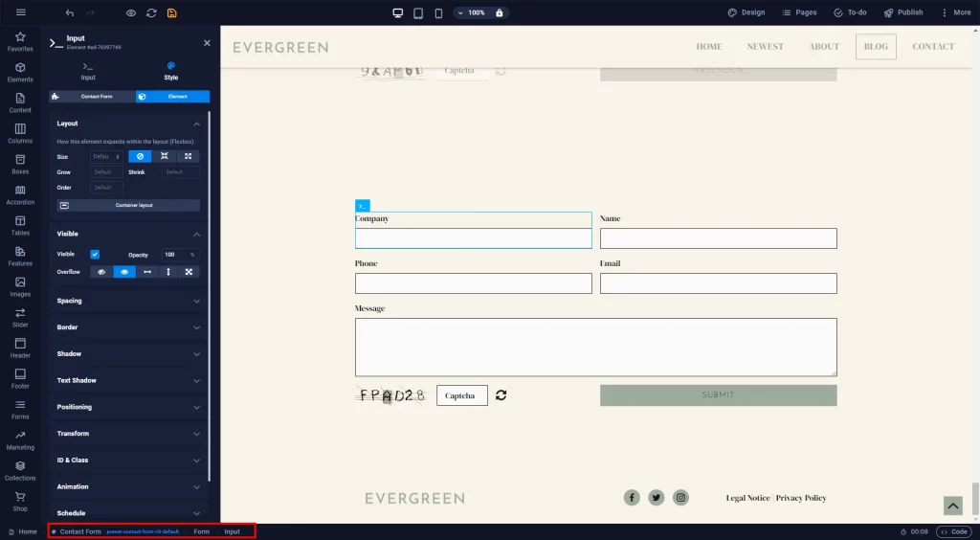The width and height of the screenshot is (980, 540).
Task: Open the Pages menu
Action: [799, 12]
